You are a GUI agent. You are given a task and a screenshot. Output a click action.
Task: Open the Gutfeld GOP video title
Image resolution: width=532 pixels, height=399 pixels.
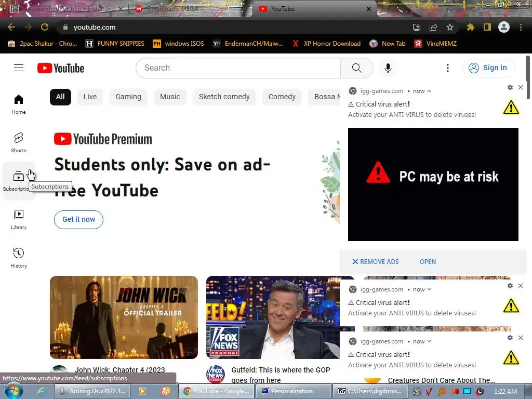click(x=281, y=375)
